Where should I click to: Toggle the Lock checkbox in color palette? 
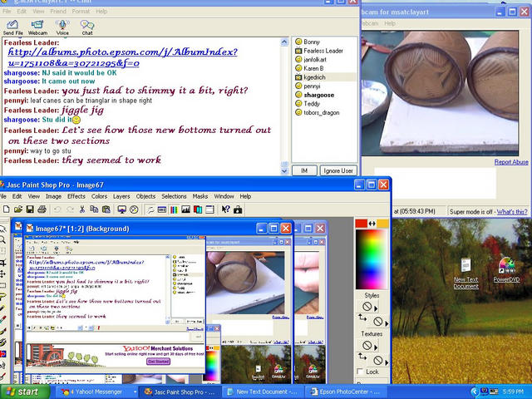pos(360,372)
